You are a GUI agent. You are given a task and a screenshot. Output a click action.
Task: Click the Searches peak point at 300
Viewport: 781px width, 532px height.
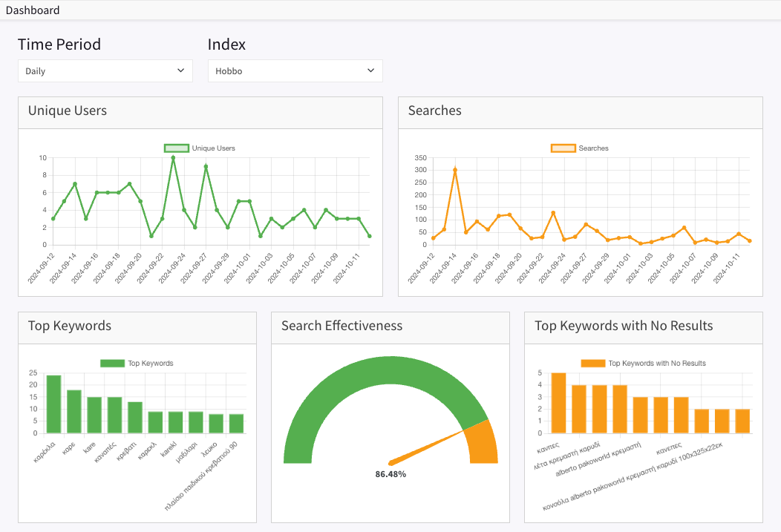(x=455, y=170)
